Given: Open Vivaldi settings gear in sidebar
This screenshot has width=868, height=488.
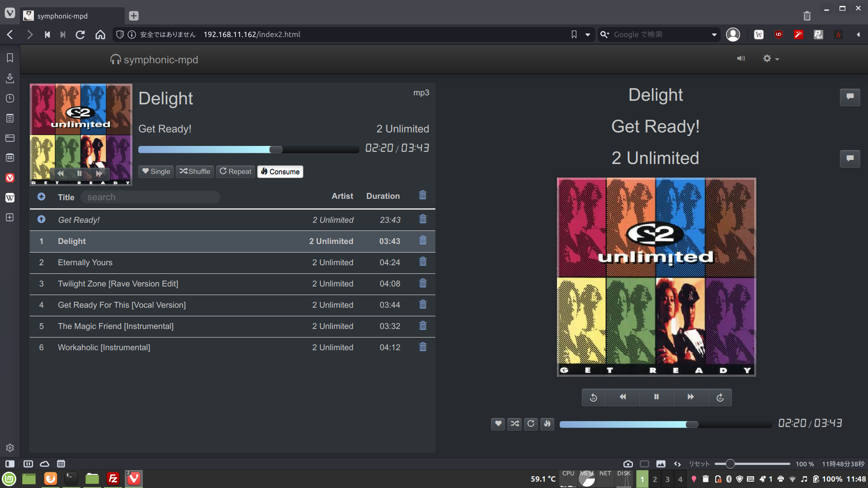Looking at the screenshot, I should coord(10,448).
